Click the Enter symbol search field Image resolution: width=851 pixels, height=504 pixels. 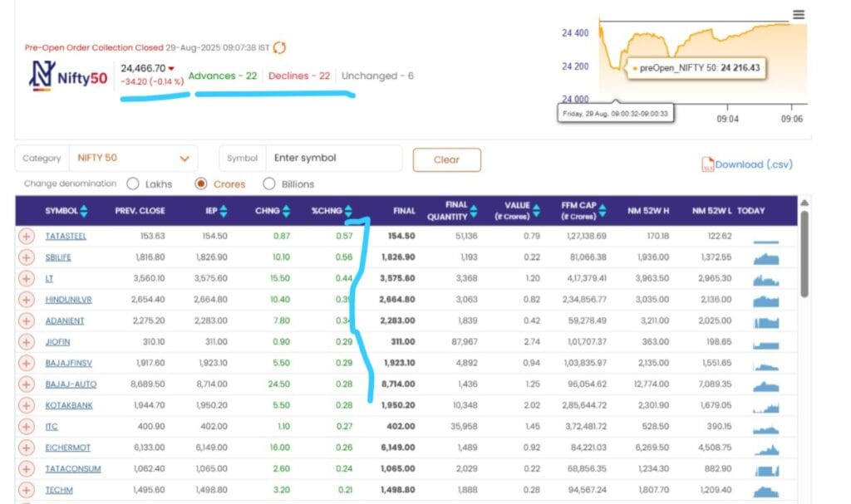(332, 158)
